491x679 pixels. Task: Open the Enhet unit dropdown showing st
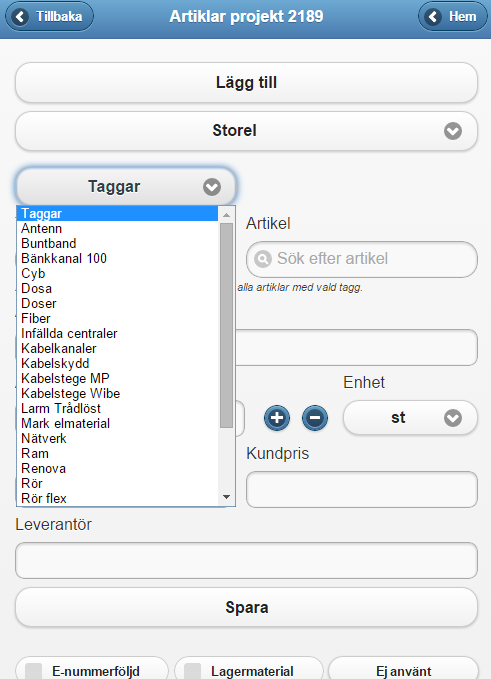(x=410, y=418)
